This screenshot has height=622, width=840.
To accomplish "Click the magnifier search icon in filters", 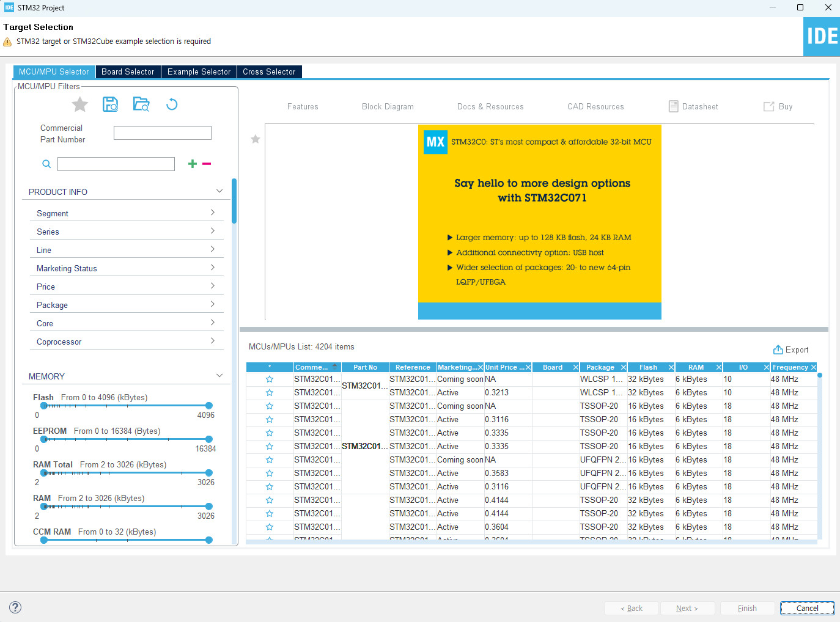I will (46, 164).
